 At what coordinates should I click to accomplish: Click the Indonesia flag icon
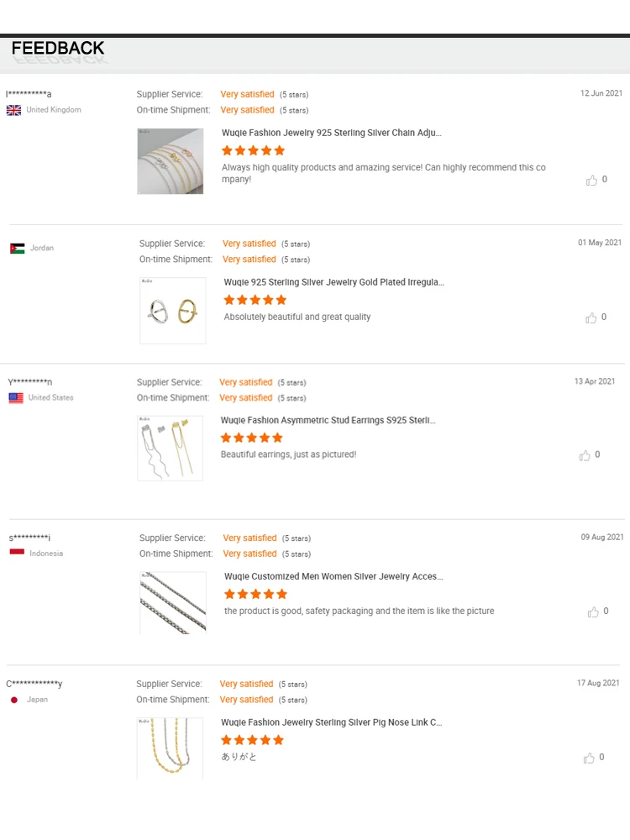pos(17,553)
